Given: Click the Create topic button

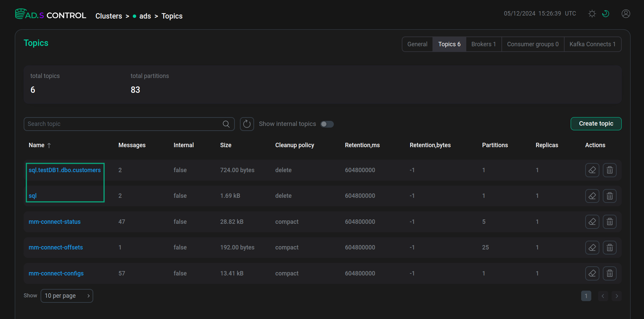Looking at the screenshot, I should pyautogui.click(x=596, y=124).
